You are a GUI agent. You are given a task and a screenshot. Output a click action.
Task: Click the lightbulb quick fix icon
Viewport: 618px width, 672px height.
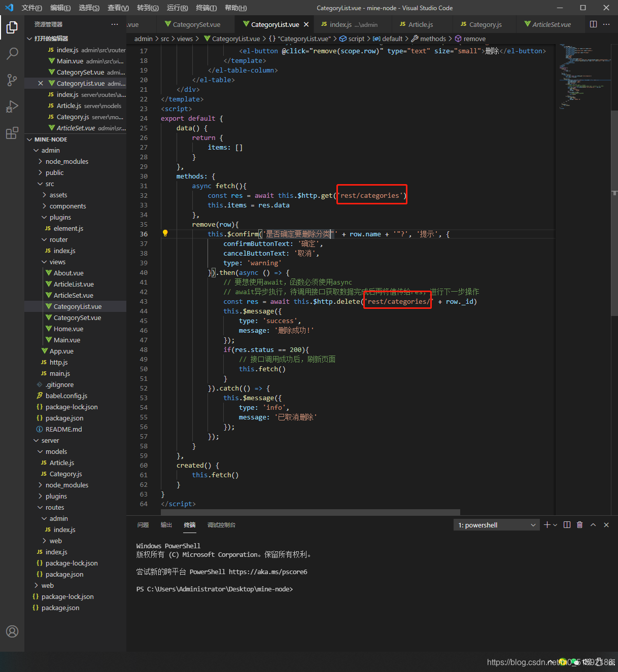tap(165, 233)
